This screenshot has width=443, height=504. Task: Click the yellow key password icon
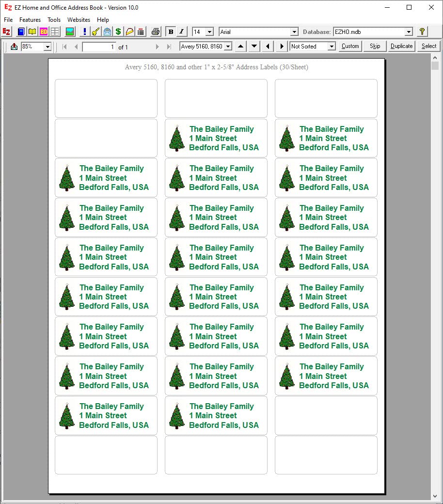[x=96, y=31]
